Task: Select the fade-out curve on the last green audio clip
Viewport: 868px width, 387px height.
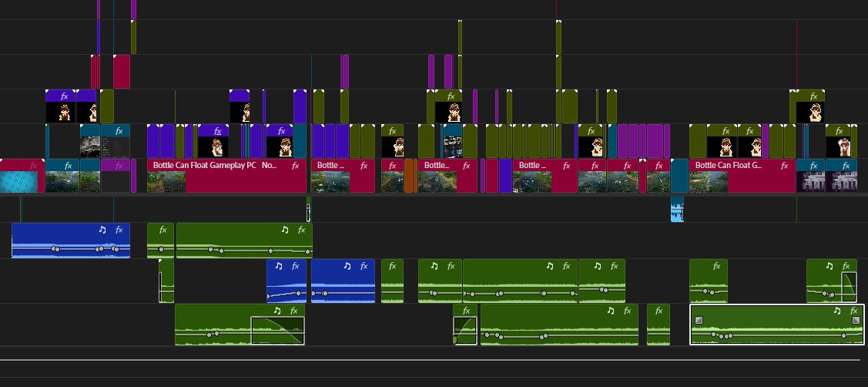Action: point(849,287)
